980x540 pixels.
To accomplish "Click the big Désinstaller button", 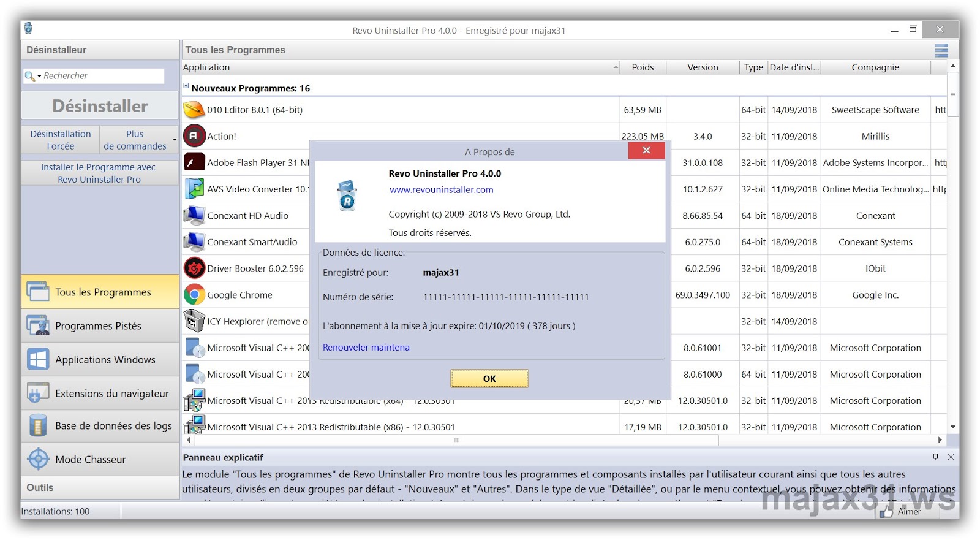I will point(100,106).
